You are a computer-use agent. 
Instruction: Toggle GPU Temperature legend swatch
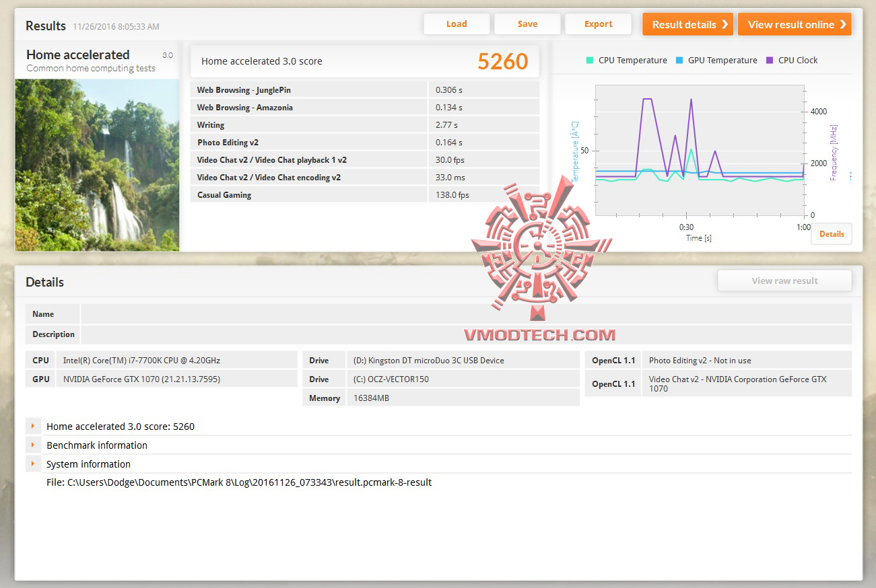[679, 61]
